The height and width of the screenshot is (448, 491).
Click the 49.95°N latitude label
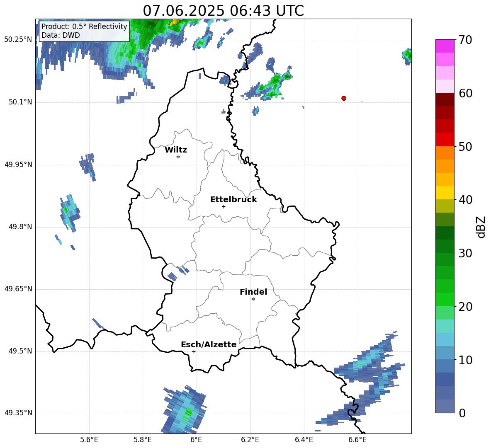pyautogui.click(x=18, y=164)
